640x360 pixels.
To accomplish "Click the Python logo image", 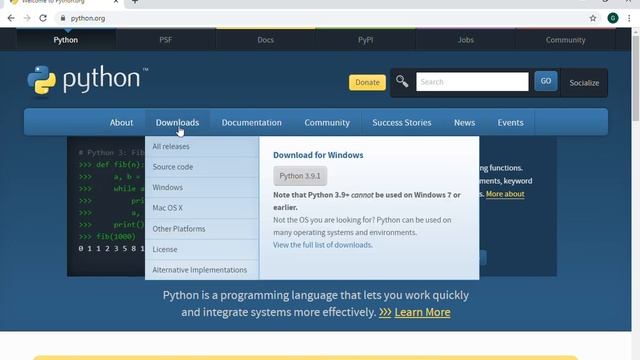I will point(87,80).
